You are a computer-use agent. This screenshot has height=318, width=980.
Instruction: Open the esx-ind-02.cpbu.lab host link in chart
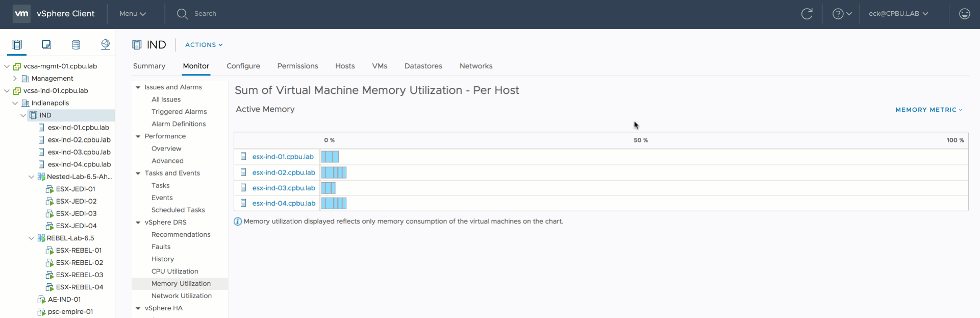284,173
